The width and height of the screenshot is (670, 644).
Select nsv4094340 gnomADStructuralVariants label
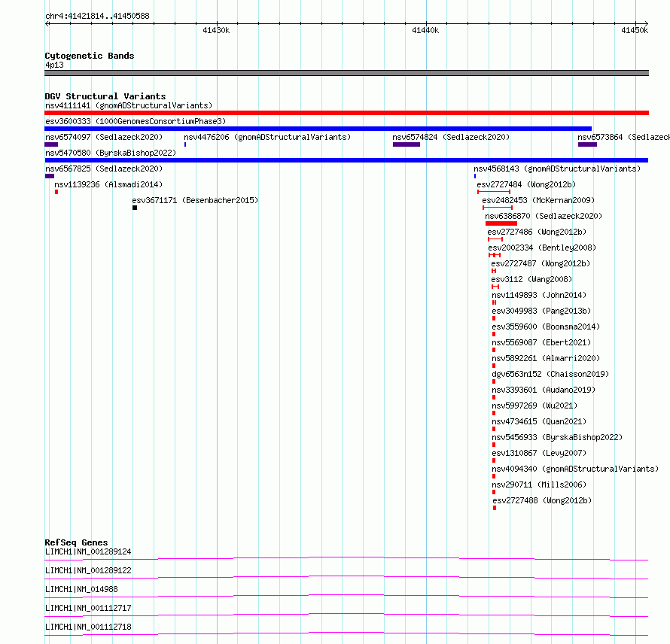point(575,469)
